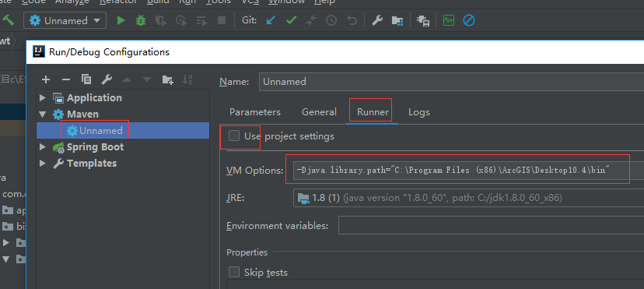Remove configuration with minus icon

pos(66,79)
